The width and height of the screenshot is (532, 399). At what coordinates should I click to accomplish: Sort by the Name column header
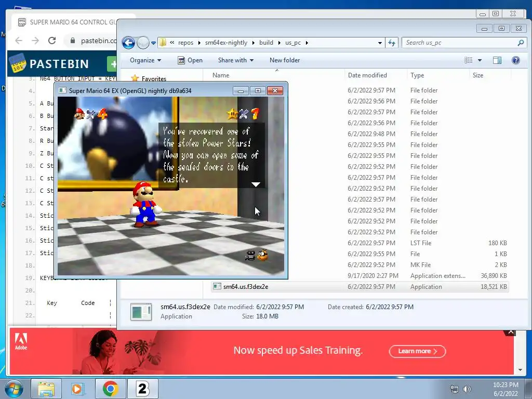[x=221, y=75]
